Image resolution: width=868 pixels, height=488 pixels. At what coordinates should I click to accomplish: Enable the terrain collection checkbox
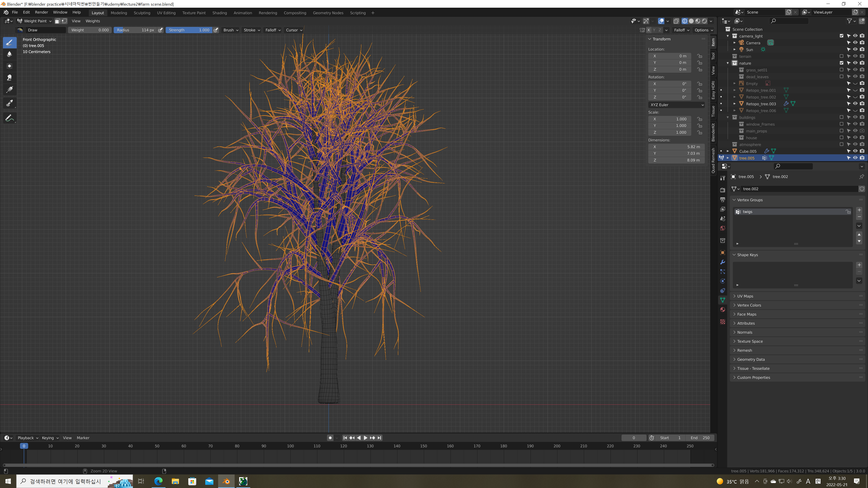[841, 56]
